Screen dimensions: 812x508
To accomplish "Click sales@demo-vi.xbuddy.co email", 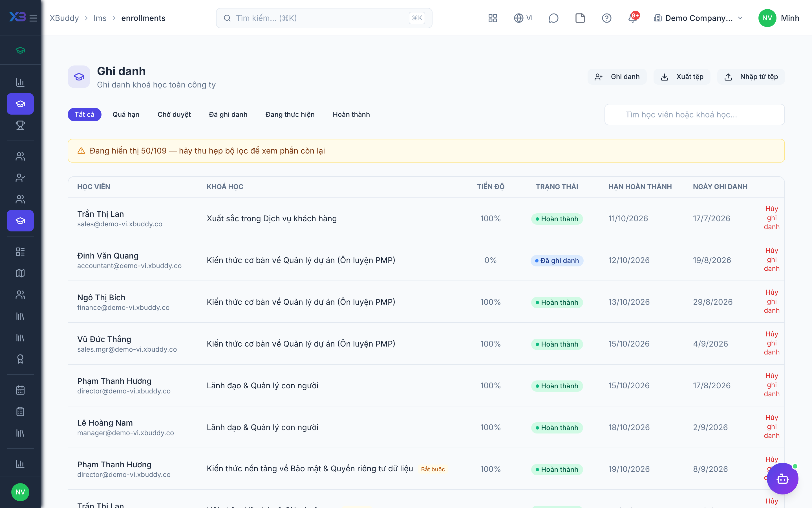I will click(120, 224).
